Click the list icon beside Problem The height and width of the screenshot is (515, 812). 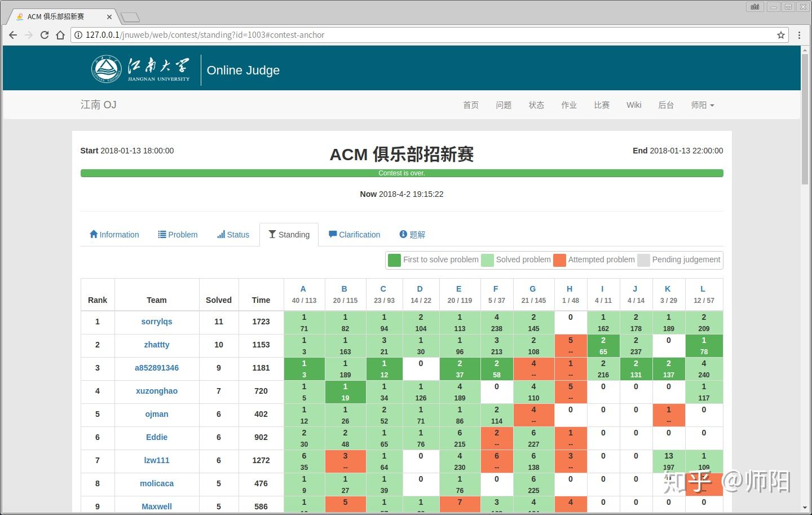tap(161, 234)
